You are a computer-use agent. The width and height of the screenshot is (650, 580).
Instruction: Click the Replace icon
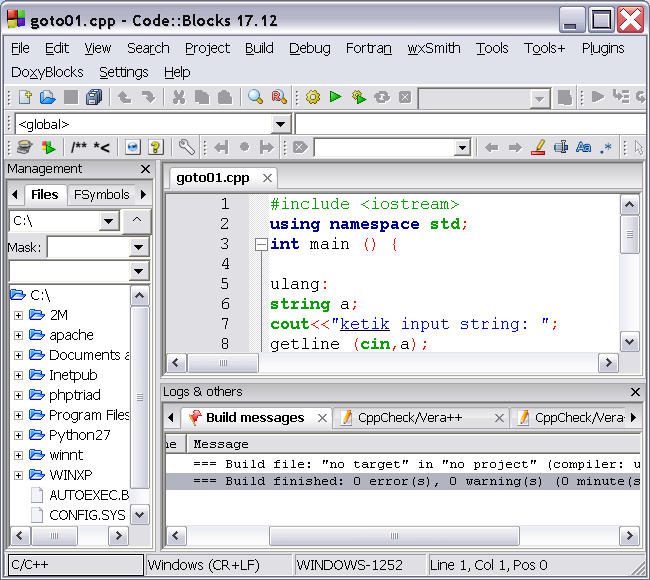[x=279, y=97]
